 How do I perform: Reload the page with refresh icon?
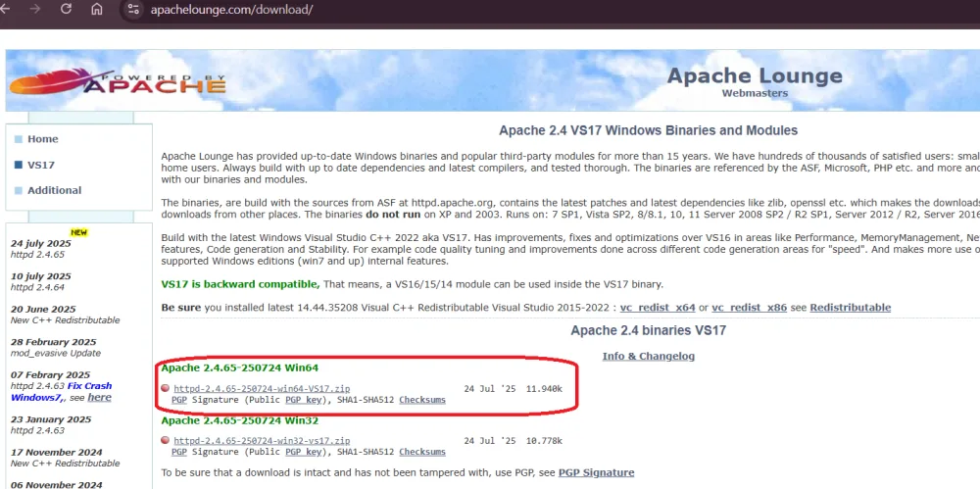(66, 10)
